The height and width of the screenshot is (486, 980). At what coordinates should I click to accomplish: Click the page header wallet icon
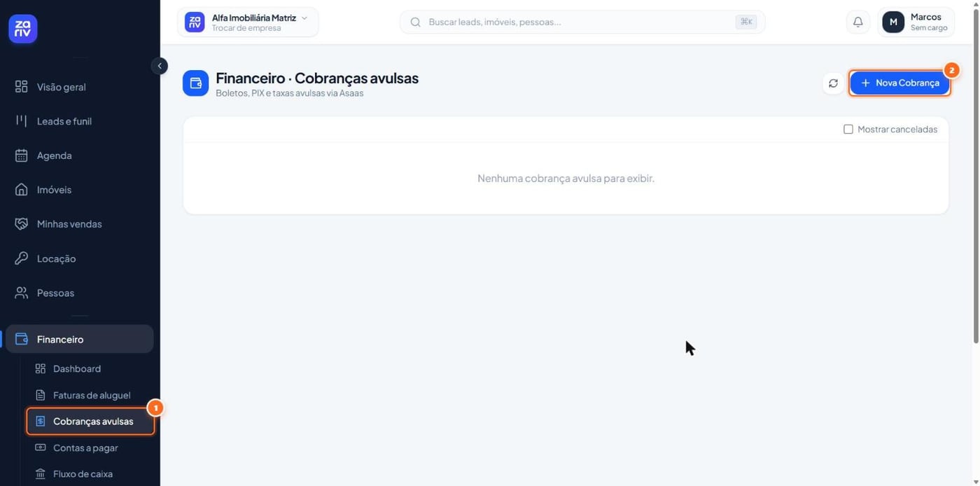point(195,83)
